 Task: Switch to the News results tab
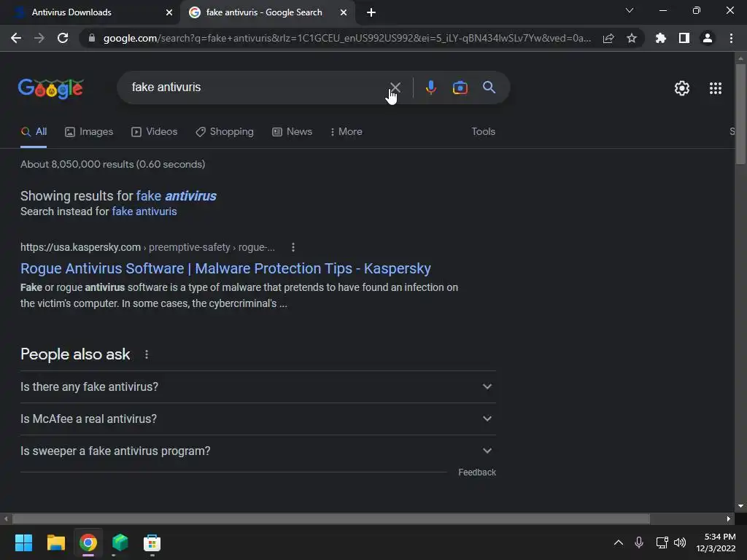[292, 132]
